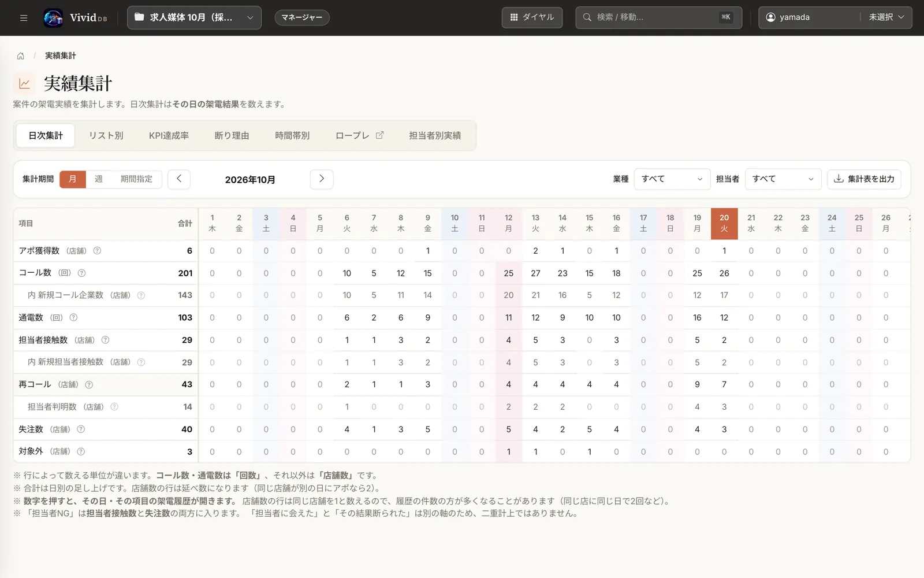Click 通電数 value 16 on day 19
This screenshot has height=578, width=924.
[x=697, y=318]
